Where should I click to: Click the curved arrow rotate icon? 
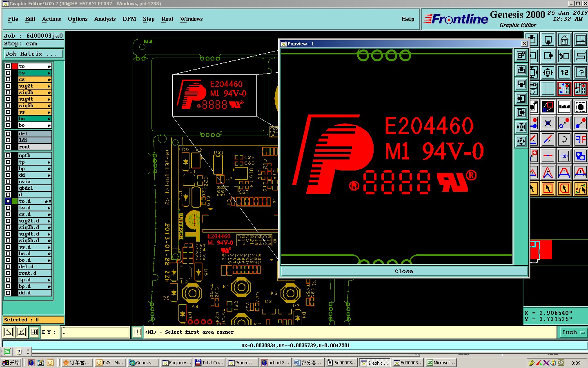[564, 139]
